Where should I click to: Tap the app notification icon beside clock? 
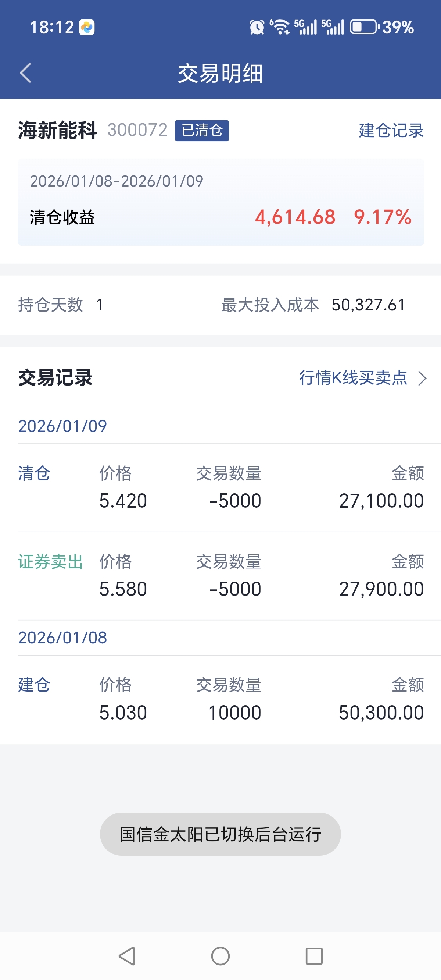click(87, 27)
